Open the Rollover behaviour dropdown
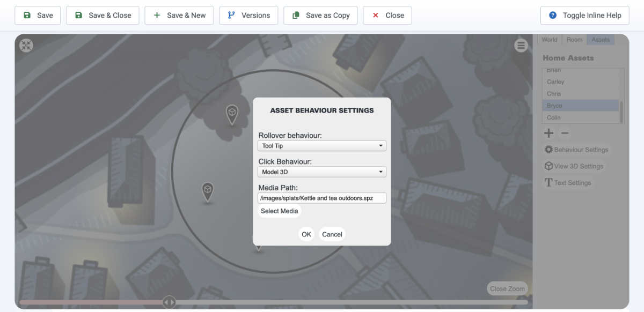 (322, 146)
